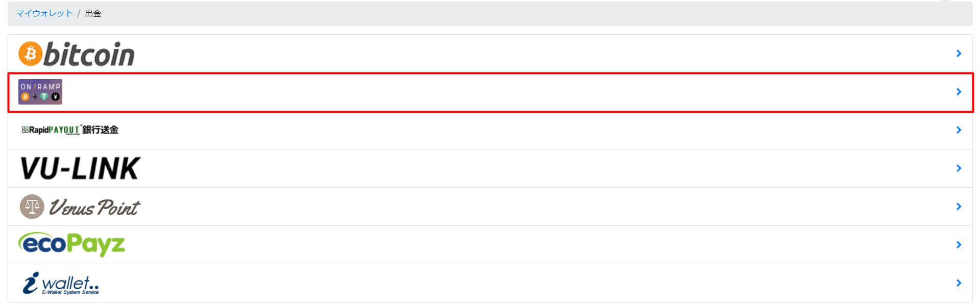
Task: Choose the ON/RAMP crypto payment logo
Action: coord(40,92)
